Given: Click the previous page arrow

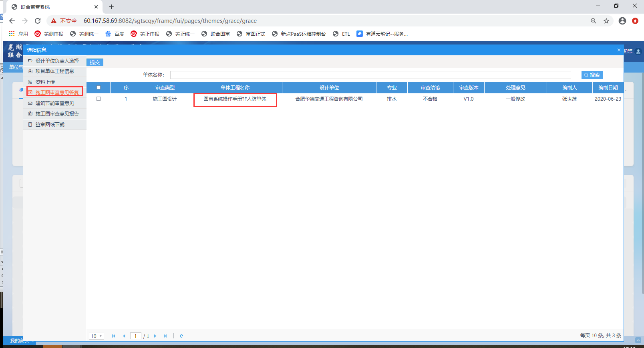Looking at the screenshot, I should coord(124,336).
